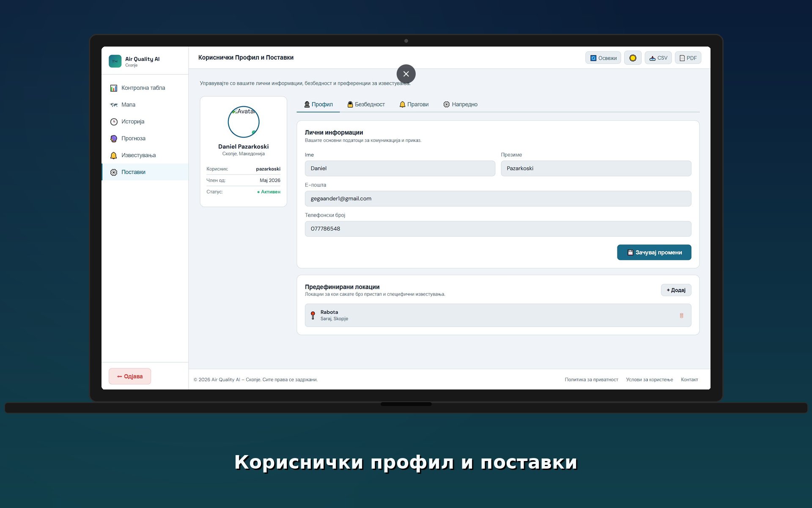812x508 pixels.
Task: Click the gear icon for Поставки
Action: click(114, 172)
